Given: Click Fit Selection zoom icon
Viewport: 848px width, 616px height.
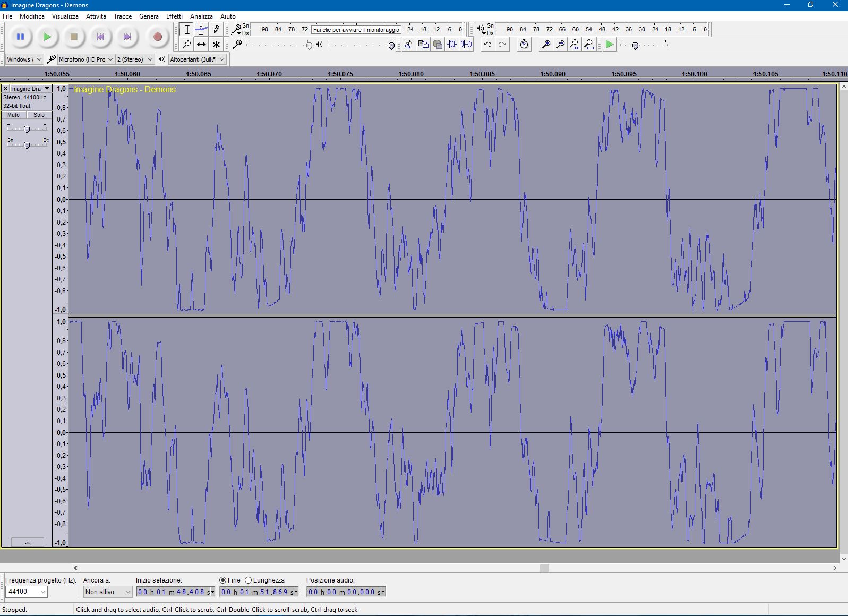Looking at the screenshot, I should pyautogui.click(x=575, y=44).
